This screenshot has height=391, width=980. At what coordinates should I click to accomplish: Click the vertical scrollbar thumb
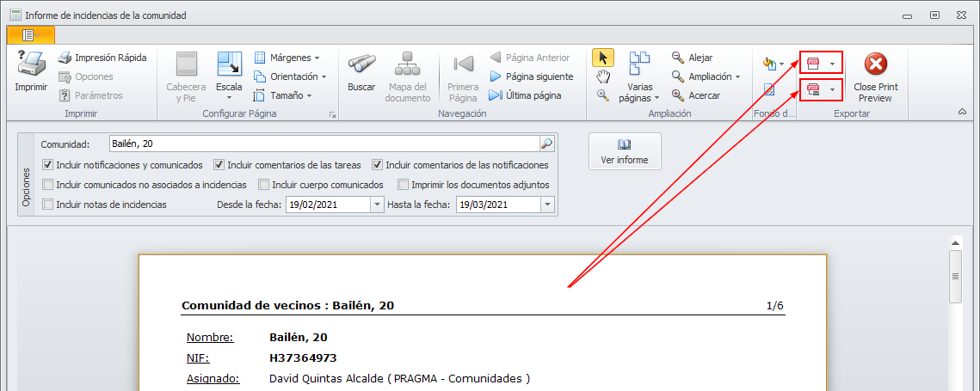pos(955,276)
